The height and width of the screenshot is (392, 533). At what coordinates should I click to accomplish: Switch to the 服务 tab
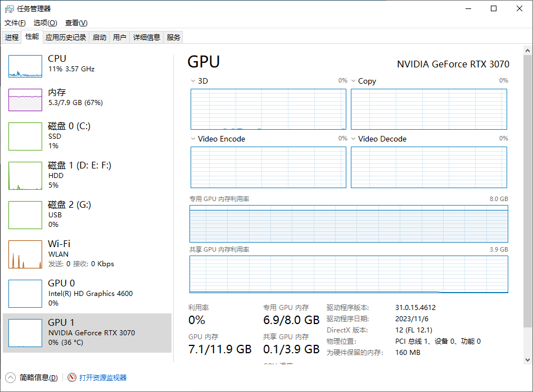point(173,38)
